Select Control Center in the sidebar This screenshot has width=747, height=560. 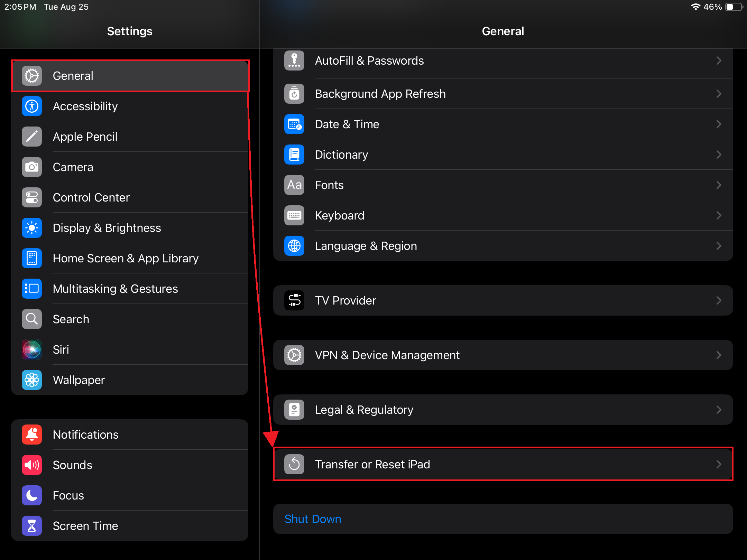(130, 197)
